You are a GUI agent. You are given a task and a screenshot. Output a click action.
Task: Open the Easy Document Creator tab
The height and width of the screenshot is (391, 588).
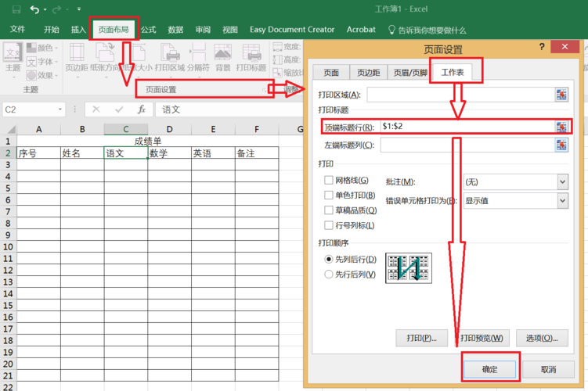coord(292,30)
